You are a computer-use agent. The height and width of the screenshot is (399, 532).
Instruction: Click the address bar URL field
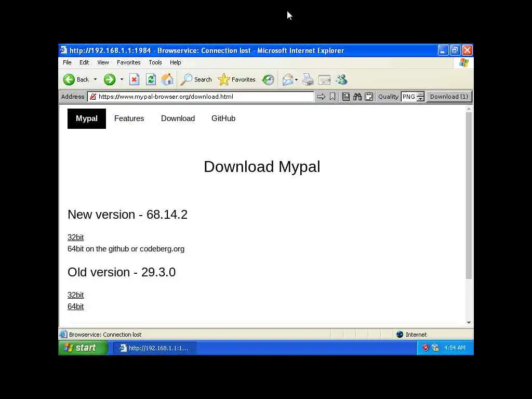pyautogui.click(x=200, y=97)
